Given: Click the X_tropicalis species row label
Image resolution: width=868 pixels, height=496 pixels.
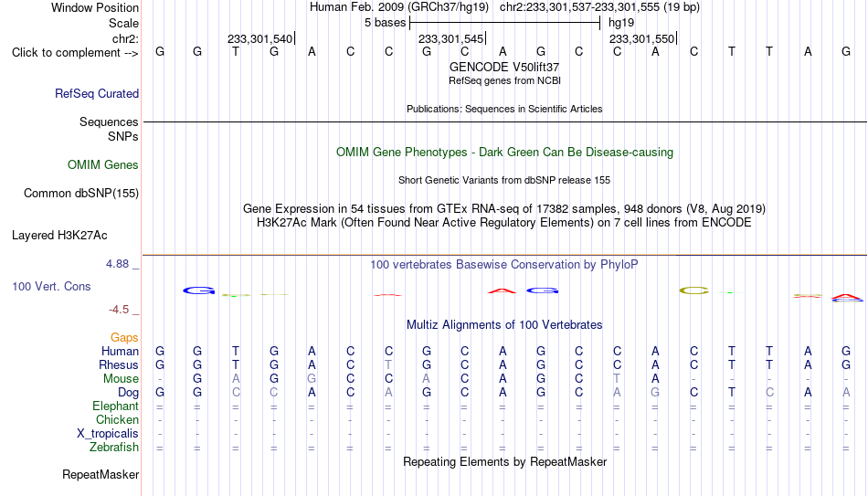Looking at the screenshot, I should tap(108, 434).
